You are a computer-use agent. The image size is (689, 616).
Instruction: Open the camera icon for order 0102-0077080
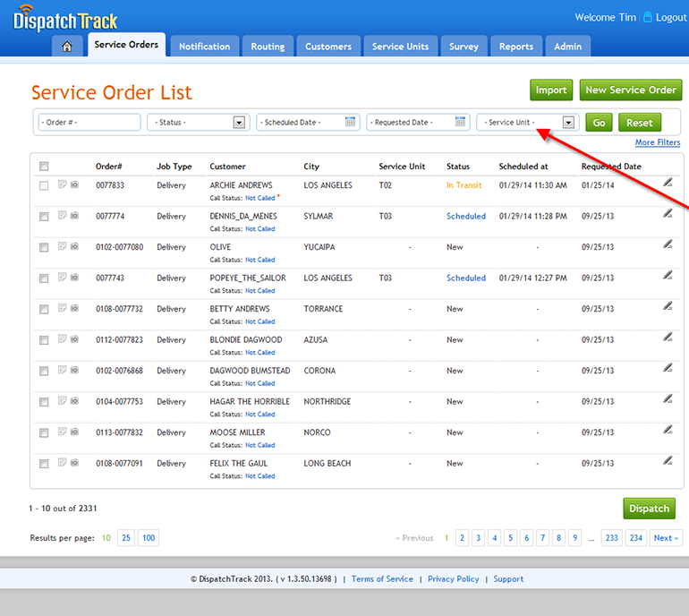pos(74,247)
